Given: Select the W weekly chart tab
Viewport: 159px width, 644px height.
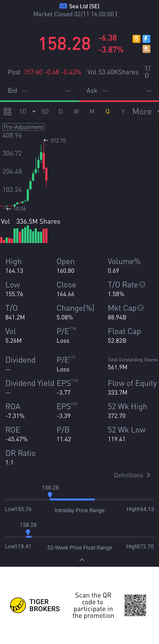Looking at the screenshot, I should tap(76, 111).
